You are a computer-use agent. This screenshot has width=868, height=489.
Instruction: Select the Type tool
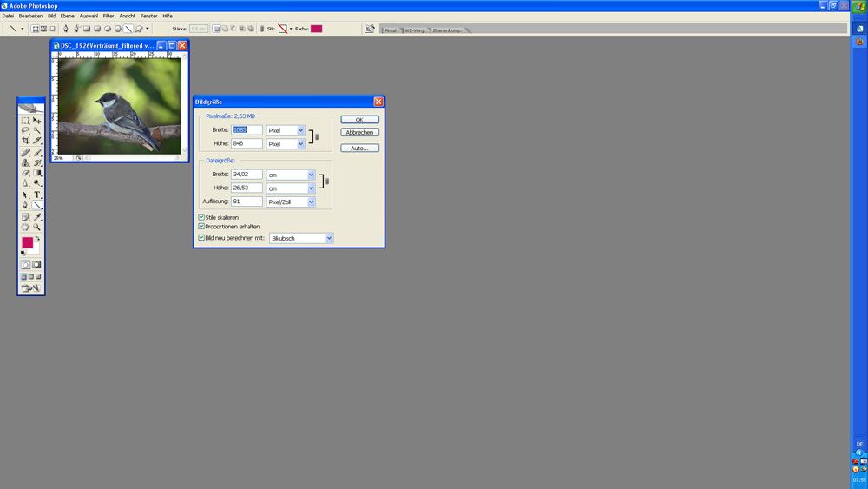(37, 195)
